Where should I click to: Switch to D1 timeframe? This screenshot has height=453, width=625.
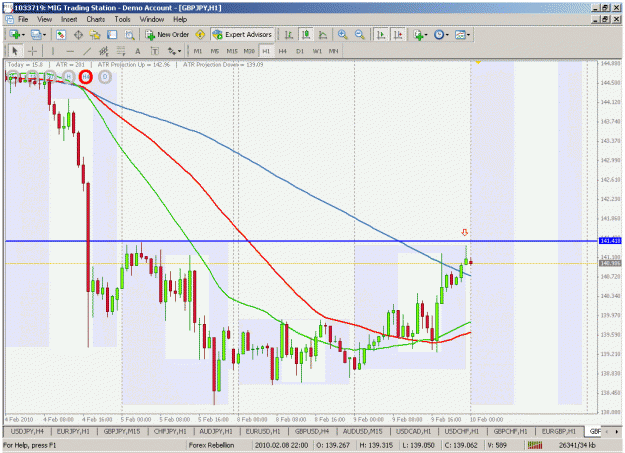coord(300,51)
